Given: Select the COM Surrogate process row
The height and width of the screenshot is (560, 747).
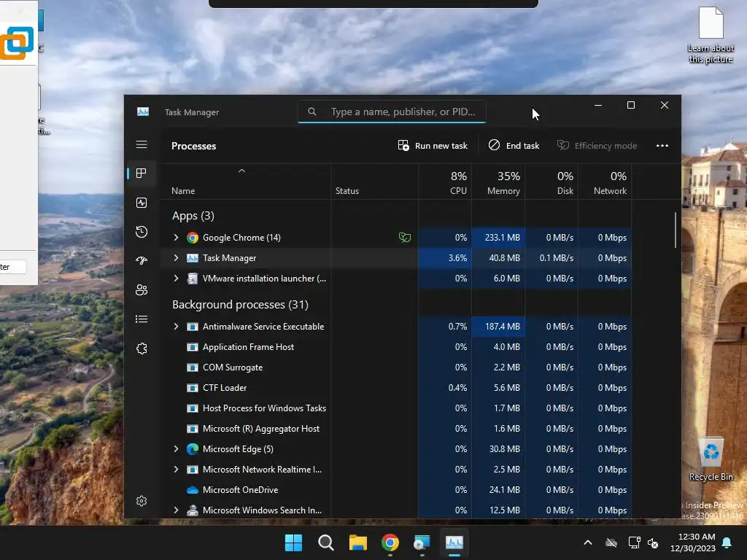Looking at the screenshot, I should (x=396, y=367).
